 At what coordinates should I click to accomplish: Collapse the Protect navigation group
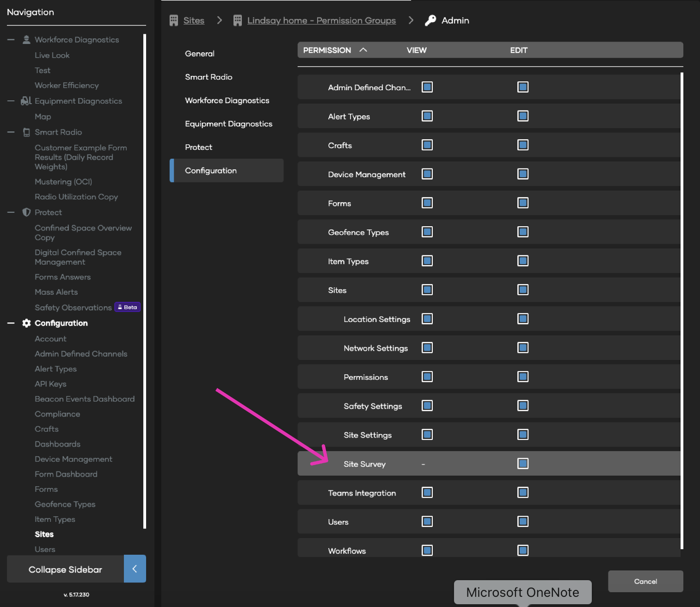coord(11,212)
